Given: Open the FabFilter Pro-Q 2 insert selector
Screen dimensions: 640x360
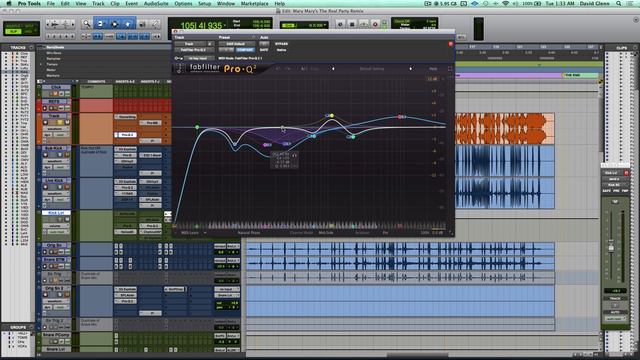Looking at the screenshot, I should click(193, 50).
